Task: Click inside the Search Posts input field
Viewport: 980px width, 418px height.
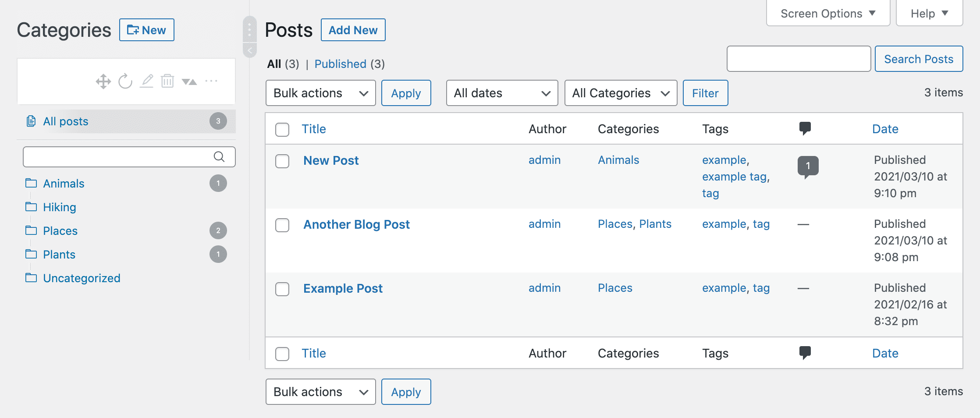Action: click(799, 58)
